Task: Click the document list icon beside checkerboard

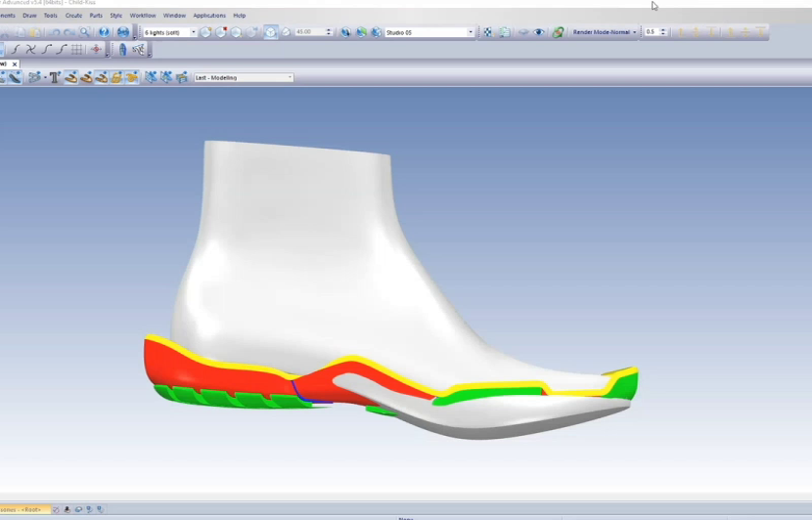Action: pos(504,32)
